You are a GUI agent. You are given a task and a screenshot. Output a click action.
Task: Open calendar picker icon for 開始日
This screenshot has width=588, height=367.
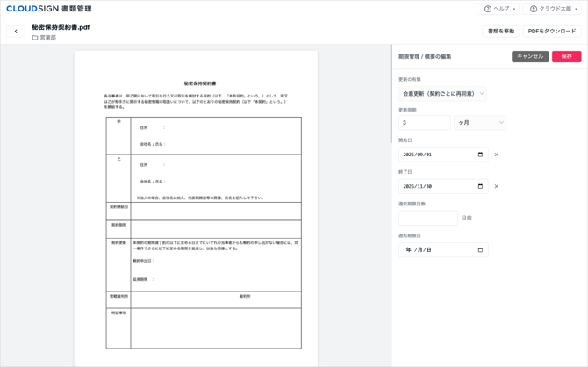click(x=480, y=155)
